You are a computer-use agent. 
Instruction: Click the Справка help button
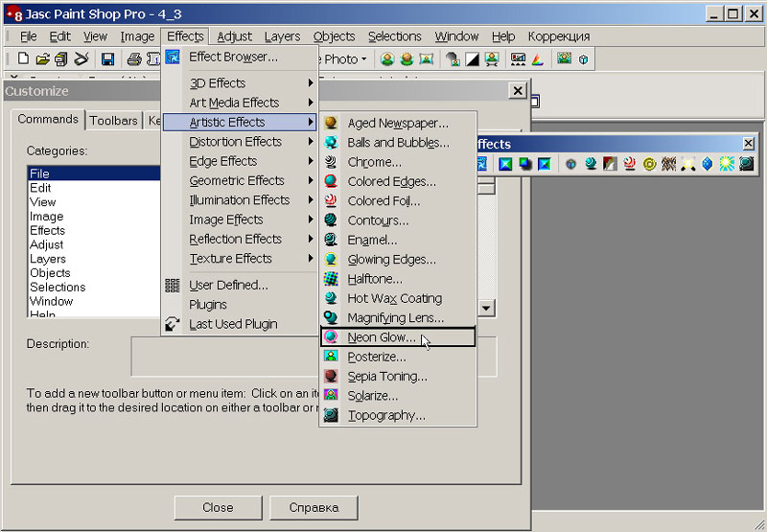tap(314, 507)
